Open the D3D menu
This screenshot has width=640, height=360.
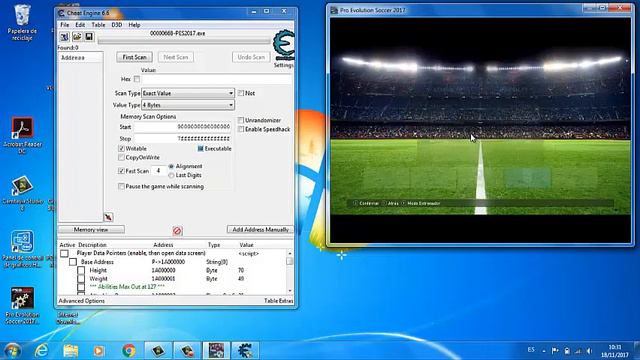117,25
